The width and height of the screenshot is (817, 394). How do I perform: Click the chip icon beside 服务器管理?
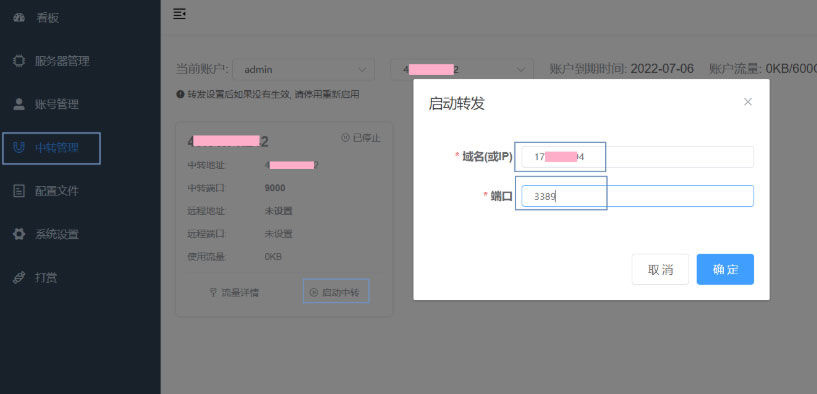[x=19, y=61]
